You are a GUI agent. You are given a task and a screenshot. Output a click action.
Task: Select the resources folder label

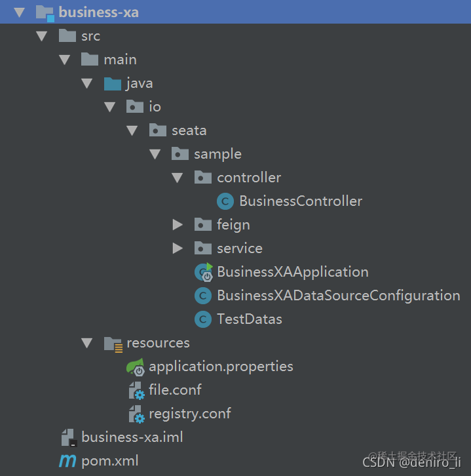click(x=159, y=343)
